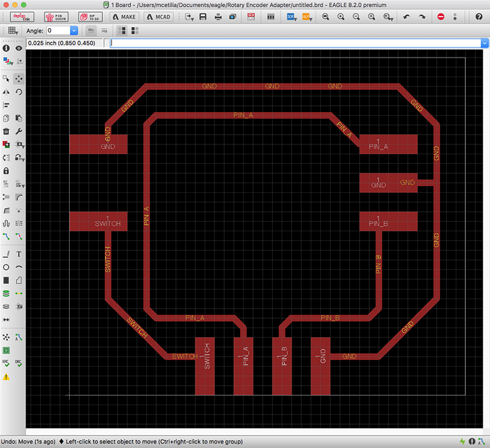Select the first alignment mode button
490x448 pixels.
coord(122,31)
